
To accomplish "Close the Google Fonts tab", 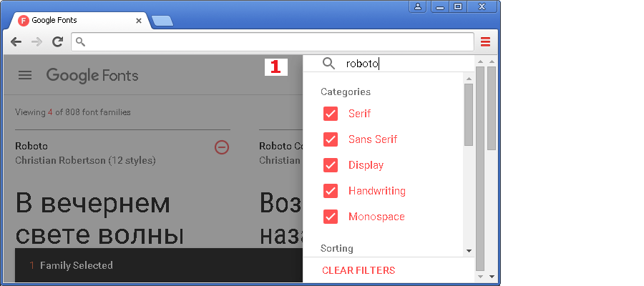I will pyautogui.click(x=139, y=21).
